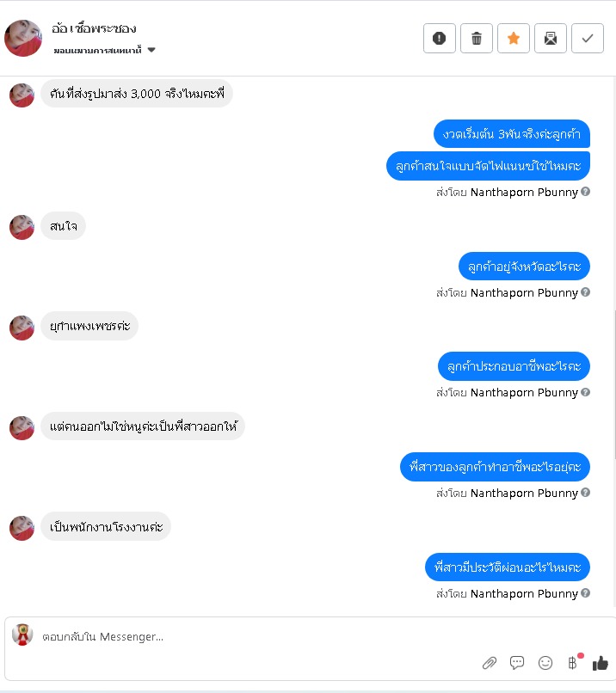Send a thumbs-up like
The width and height of the screenshot is (616, 693).
tap(600, 663)
